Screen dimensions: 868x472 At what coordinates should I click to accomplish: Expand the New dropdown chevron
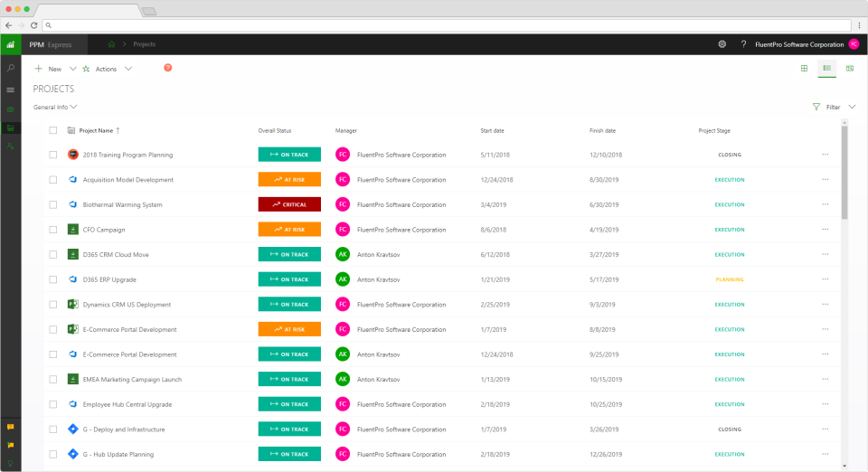tap(72, 69)
